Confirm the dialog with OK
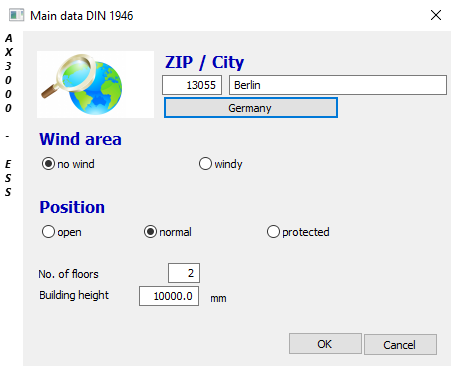Image resolution: width=452 pixels, height=367 pixels. (325, 344)
